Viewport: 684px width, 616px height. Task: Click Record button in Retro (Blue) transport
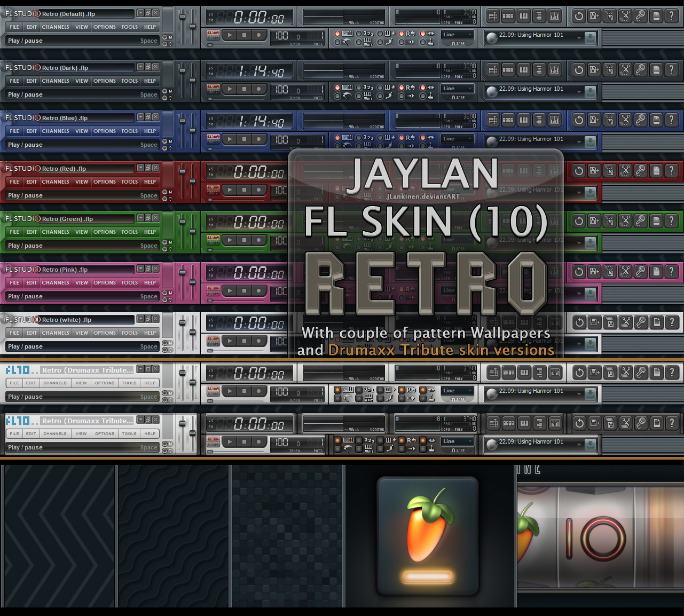[258, 139]
